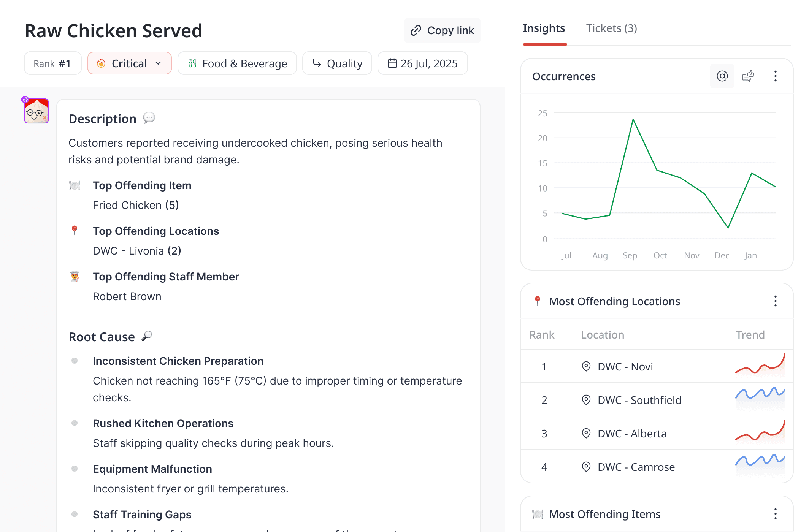Open Most Offending Locations options menu
The image size is (809, 532).
[775, 301]
